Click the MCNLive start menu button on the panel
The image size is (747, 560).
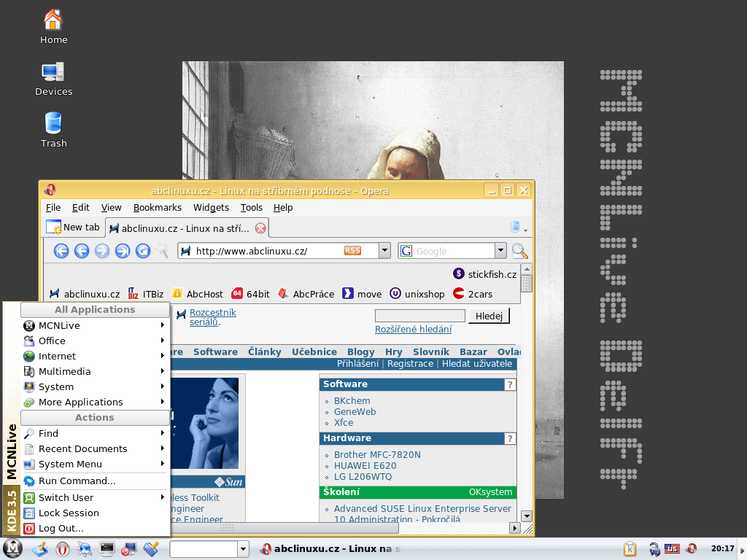tap(13, 548)
